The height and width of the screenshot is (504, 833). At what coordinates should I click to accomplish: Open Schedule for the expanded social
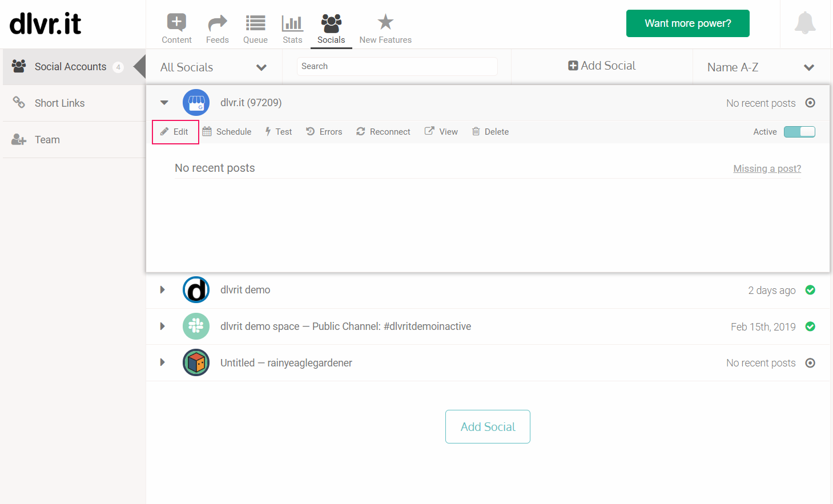(227, 132)
